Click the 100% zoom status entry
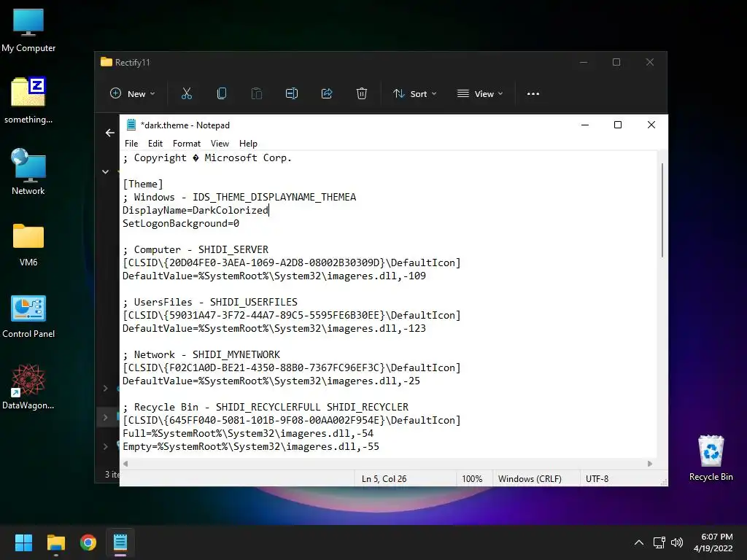Viewport: 747px width, 560px height. pos(472,479)
